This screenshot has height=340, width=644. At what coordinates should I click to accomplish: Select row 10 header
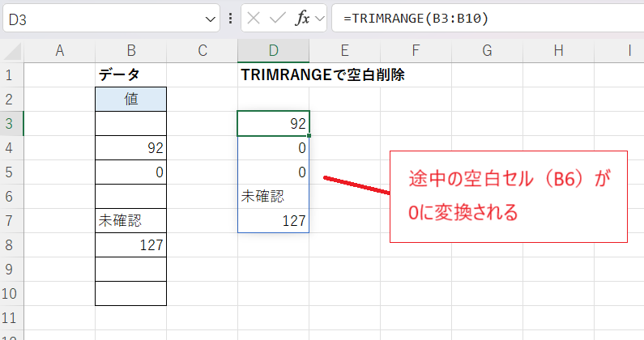coord(11,294)
